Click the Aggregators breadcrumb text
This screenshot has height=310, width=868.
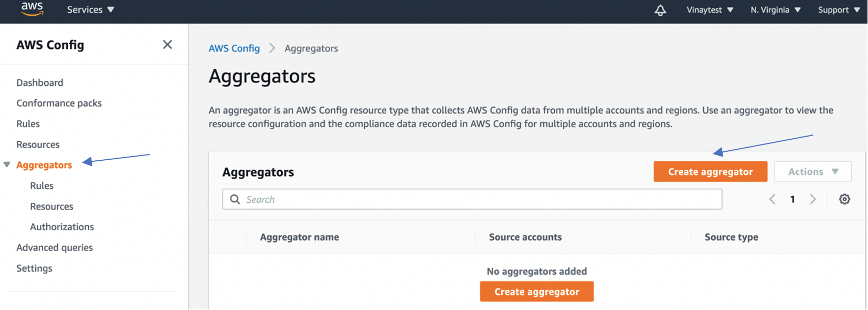pos(311,48)
